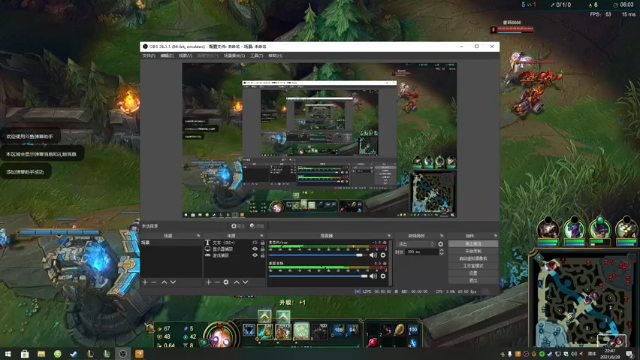Click the 滤镜 button above the sources dock
The image size is (640, 360).
pos(257,226)
